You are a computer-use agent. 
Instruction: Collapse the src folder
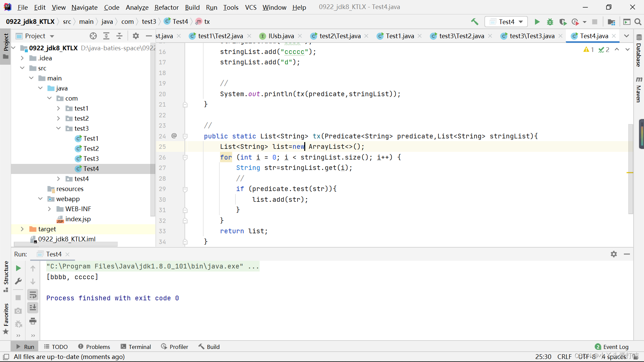click(22, 68)
